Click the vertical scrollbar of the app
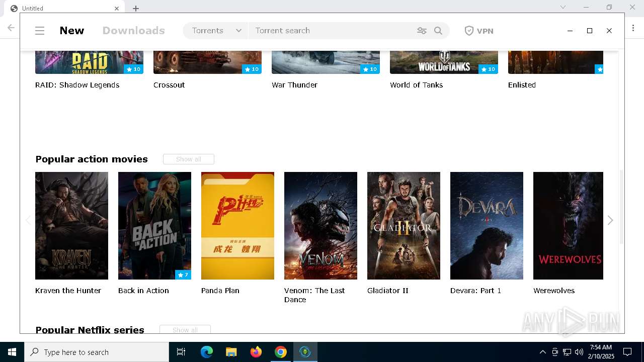 coord(621,206)
